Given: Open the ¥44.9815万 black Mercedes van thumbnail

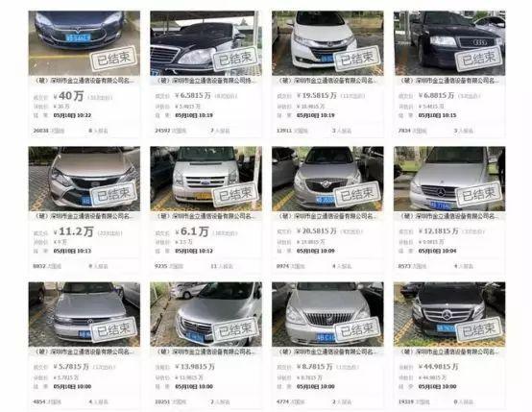Looking at the screenshot, I should pyautogui.click(x=449, y=314).
